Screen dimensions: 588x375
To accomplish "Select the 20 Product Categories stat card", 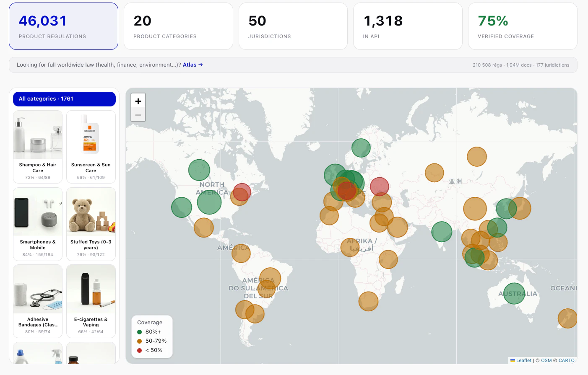I will [178, 26].
